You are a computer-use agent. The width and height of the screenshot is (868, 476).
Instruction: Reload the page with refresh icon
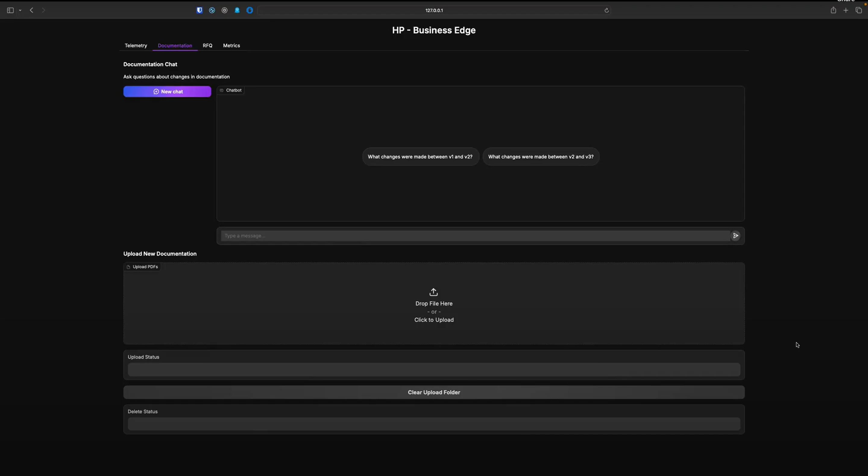(x=606, y=11)
